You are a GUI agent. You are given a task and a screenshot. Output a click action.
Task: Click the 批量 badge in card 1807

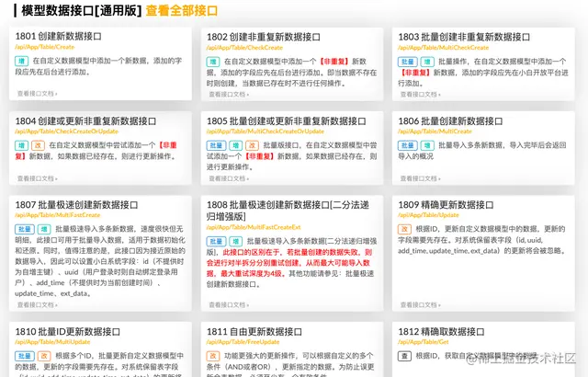25,229
